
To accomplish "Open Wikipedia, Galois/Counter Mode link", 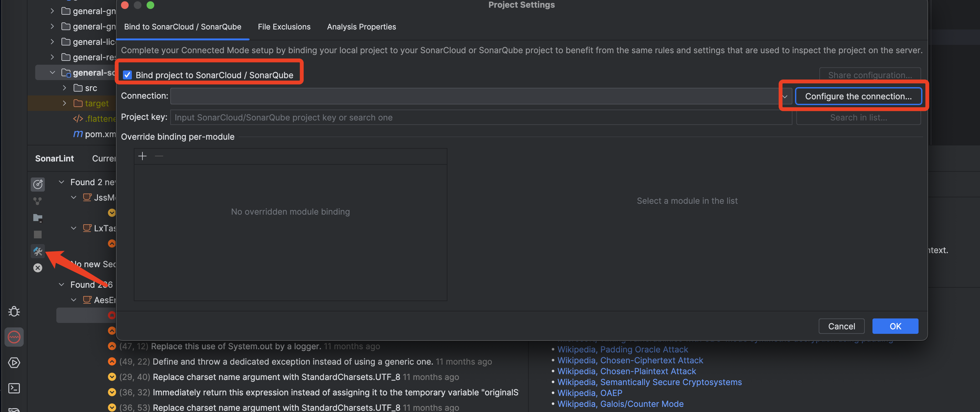I will coord(620,404).
